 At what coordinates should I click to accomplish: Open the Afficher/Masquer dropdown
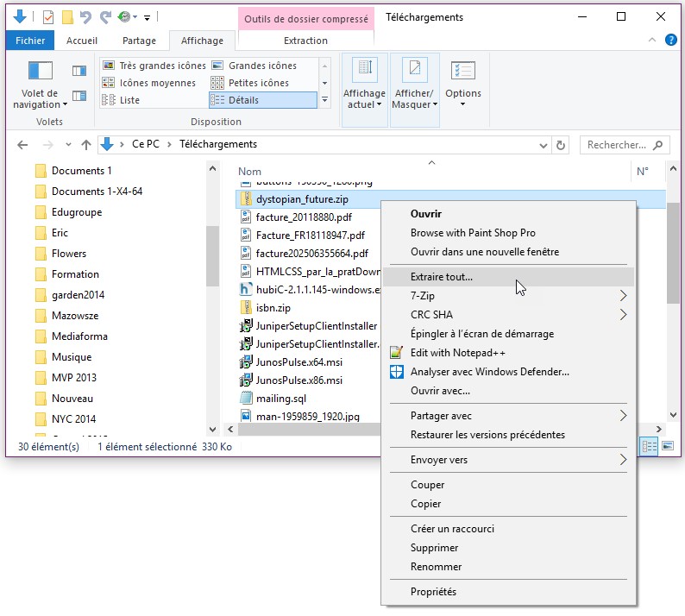click(x=414, y=99)
